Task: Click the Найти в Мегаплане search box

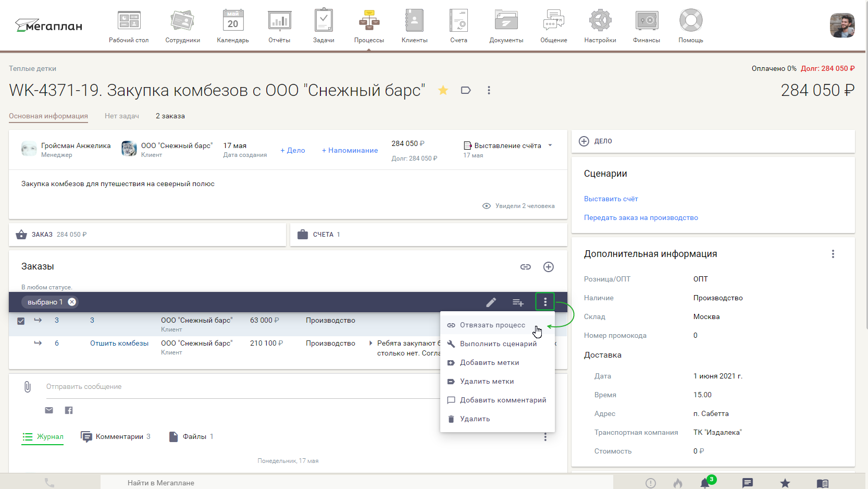Action: [x=357, y=483]
